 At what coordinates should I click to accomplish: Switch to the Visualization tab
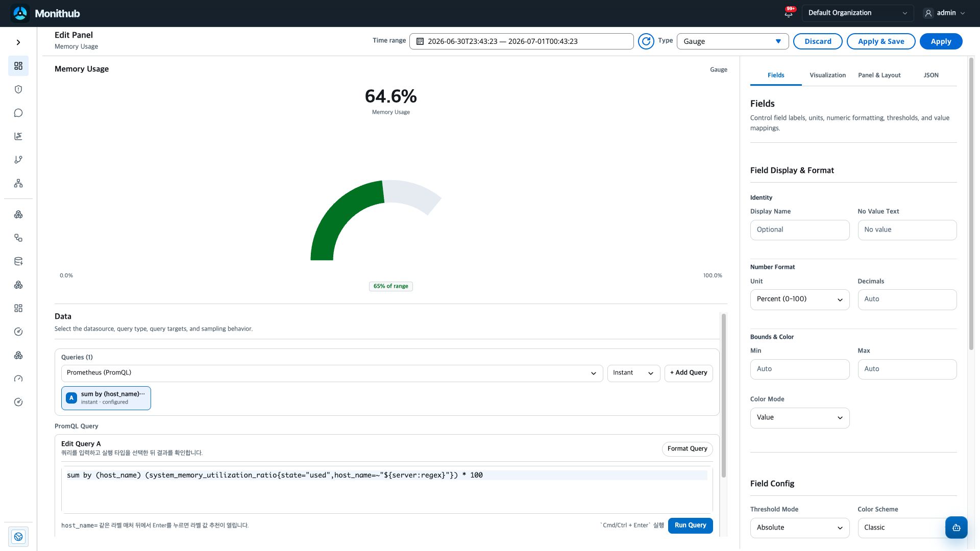tap(827, 75)
